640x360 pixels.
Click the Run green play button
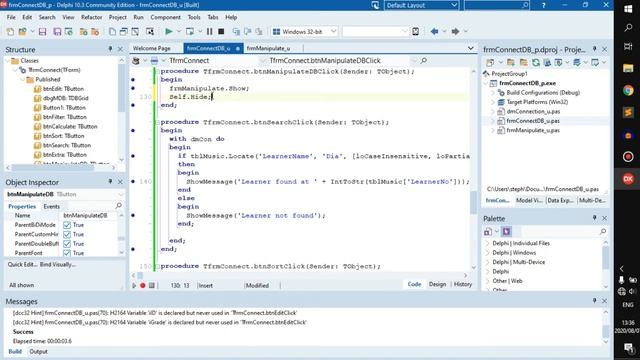pos(168,31)
